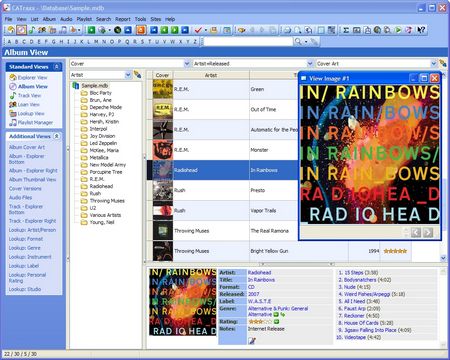This screenshot has height=360, width=450.
Task: Select Depeche Mode in the artist tree
Action: tap(105, 107)
